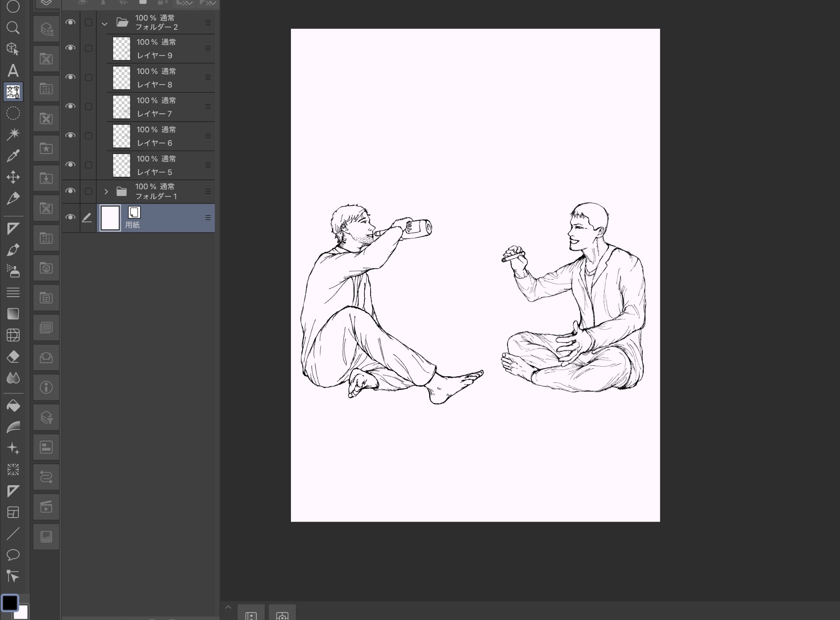Select the レイヤー 5 layer name
Screen dimensions: 840x620
[x=154, y=172]
